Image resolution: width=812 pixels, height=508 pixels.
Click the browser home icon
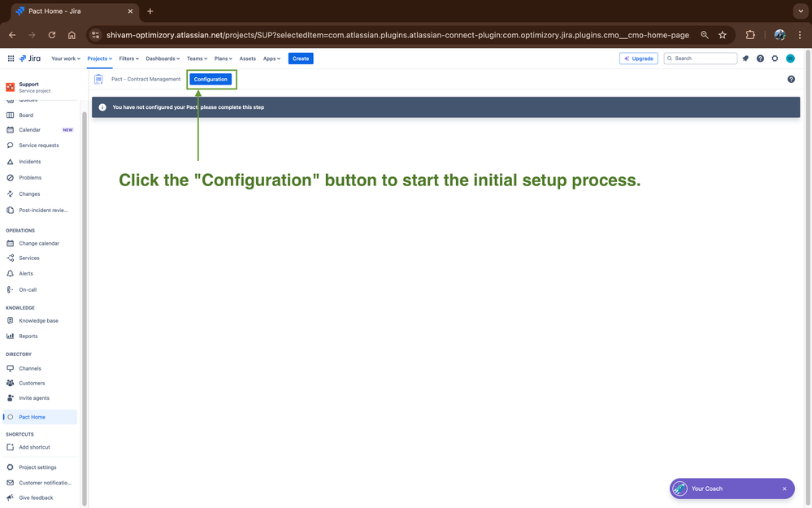(72, 35)
